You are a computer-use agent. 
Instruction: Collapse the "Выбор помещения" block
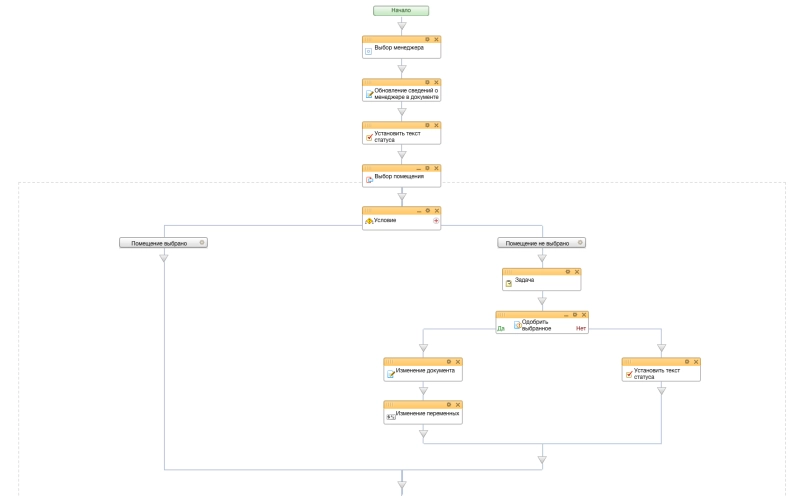coord(418,168)
